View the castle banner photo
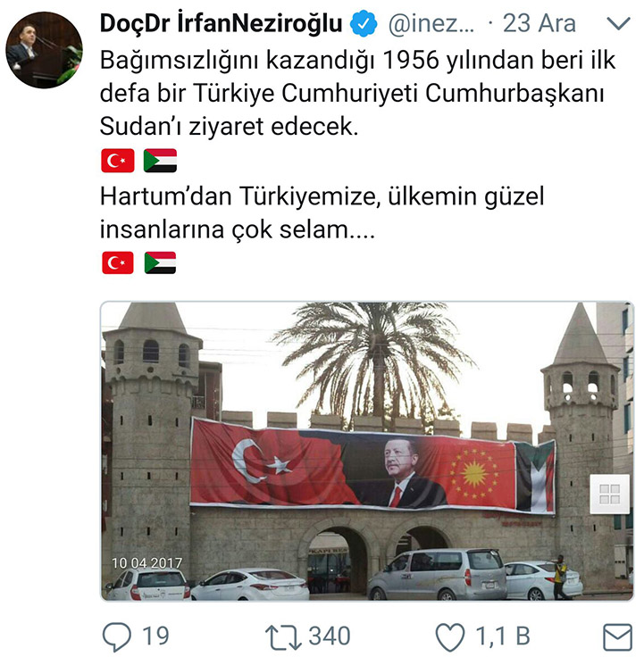This screenshot has width=644, height=665. (x=367, y=451)
